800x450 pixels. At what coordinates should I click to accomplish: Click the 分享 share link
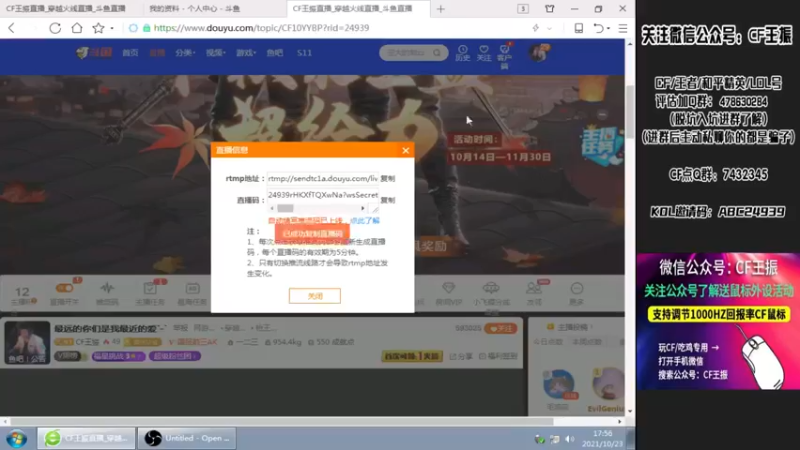tap(461, 356)
